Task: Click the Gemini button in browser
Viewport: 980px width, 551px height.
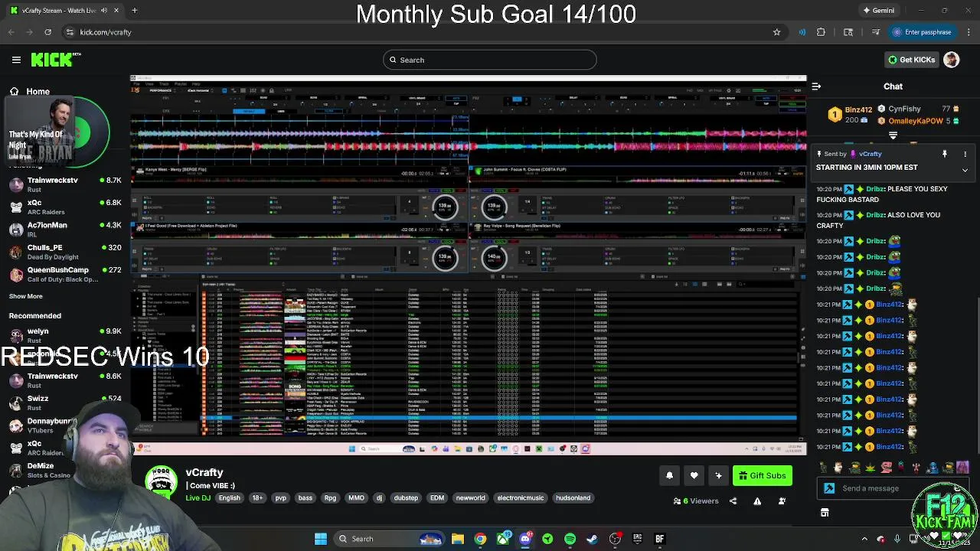Action: click(878, 11)
